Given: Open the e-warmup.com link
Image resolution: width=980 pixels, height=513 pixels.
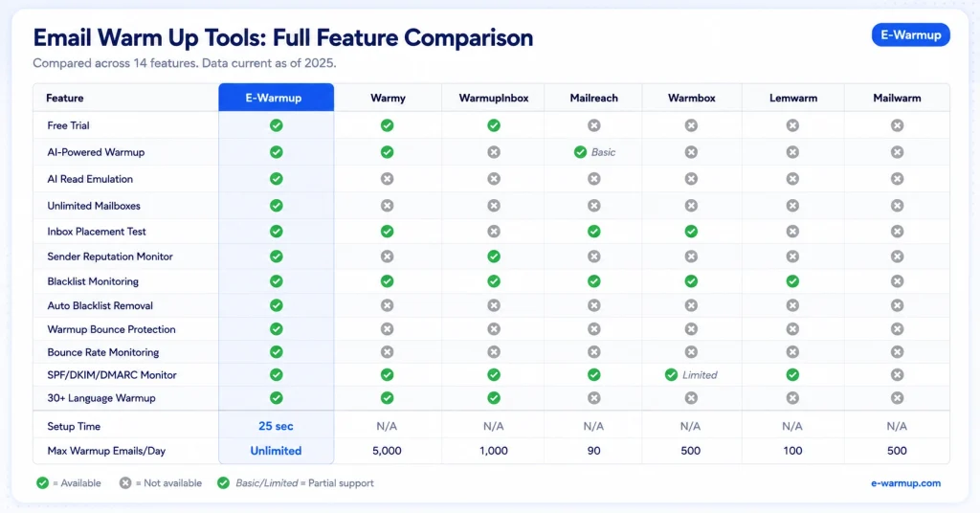Looking at the screenshot, I should [x=905, y=483].
